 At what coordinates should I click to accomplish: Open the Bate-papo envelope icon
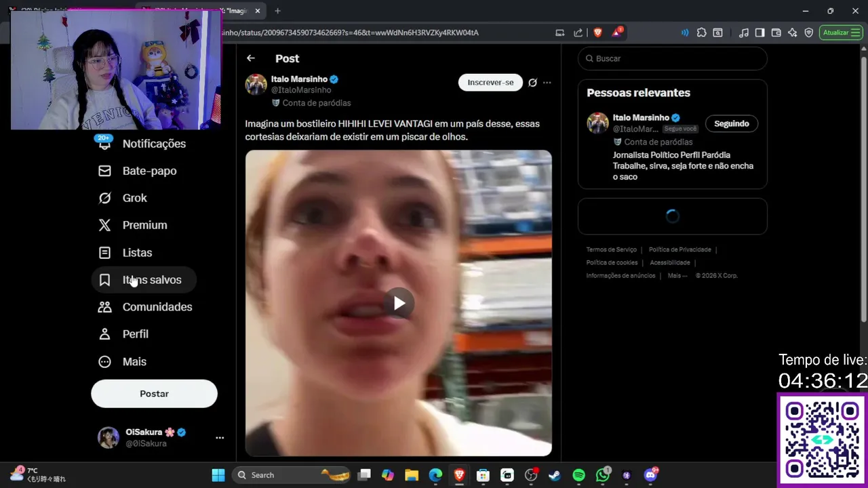click(x=104, y=171)
